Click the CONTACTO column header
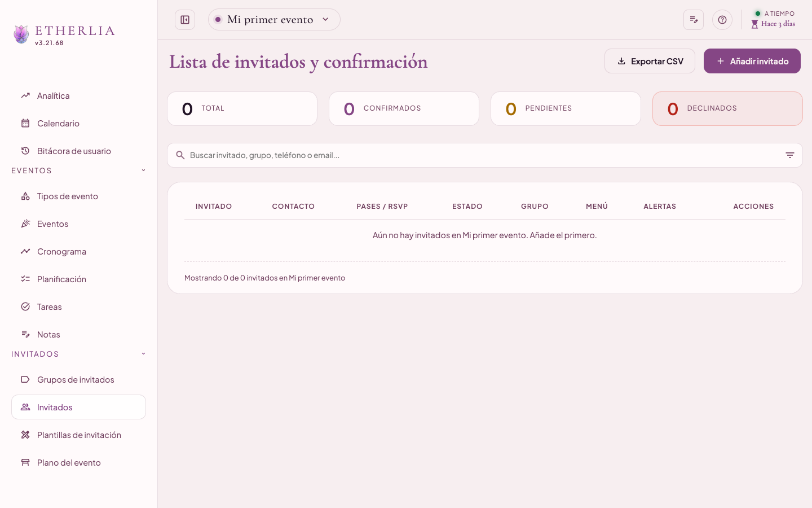This screenshot has width=812, height=508. click(x=293, y=207)
